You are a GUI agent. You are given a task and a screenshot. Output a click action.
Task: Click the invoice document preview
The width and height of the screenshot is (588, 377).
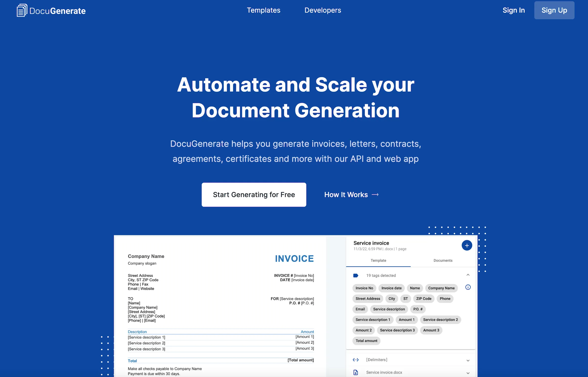pyautogui.click(x=220, y=306)
